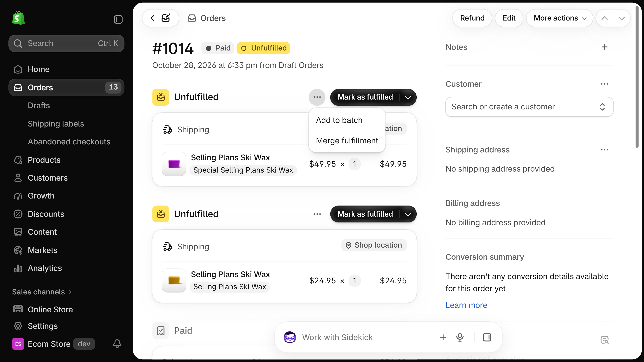Screen dimensions: 644x362
Task: Click the yellow ski wax product thumbnail
Action: pos(174,280)
